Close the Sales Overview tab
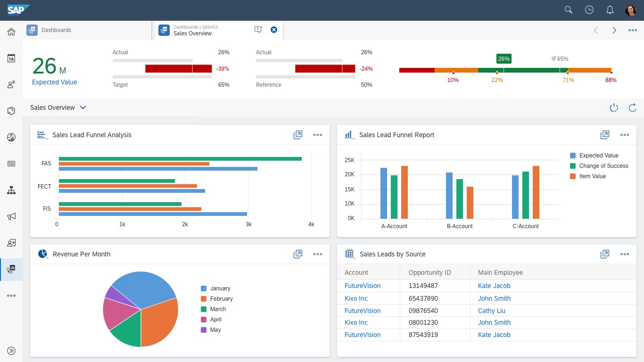The image size is (644, 362). pyautogui.click(x=274, y=30)
